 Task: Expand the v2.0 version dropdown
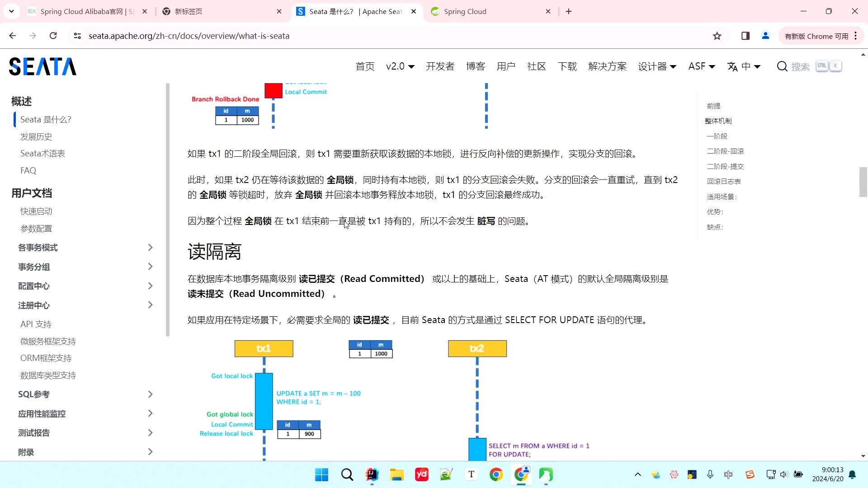pos(400,66)
